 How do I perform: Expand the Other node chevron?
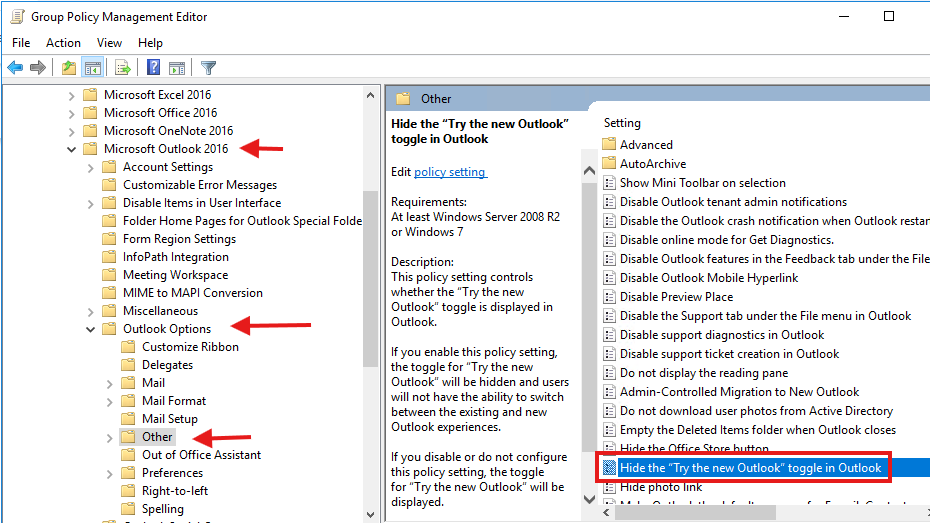coord(109,438)
